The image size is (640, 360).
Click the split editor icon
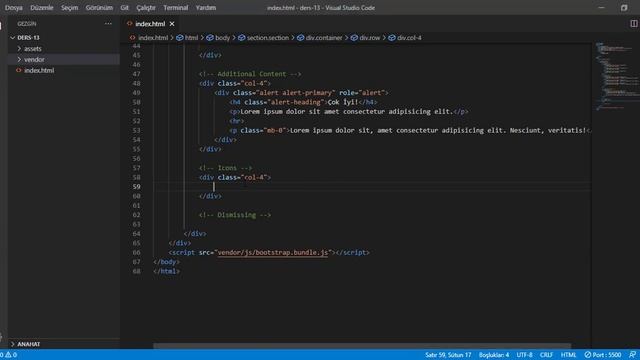click(x=633, y=24)
